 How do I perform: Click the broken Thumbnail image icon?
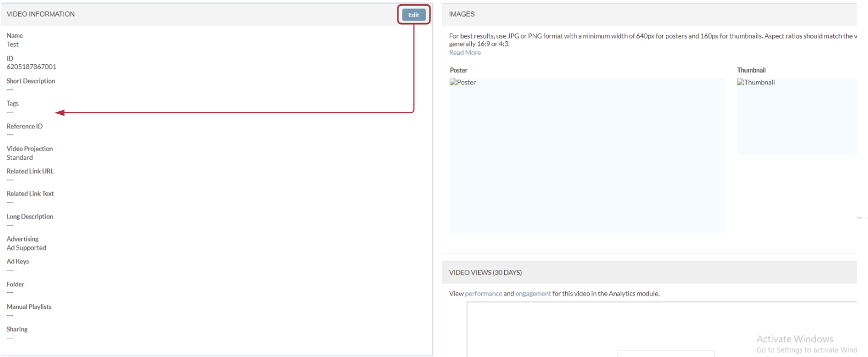pyautogui.click(x=741, y=82)
